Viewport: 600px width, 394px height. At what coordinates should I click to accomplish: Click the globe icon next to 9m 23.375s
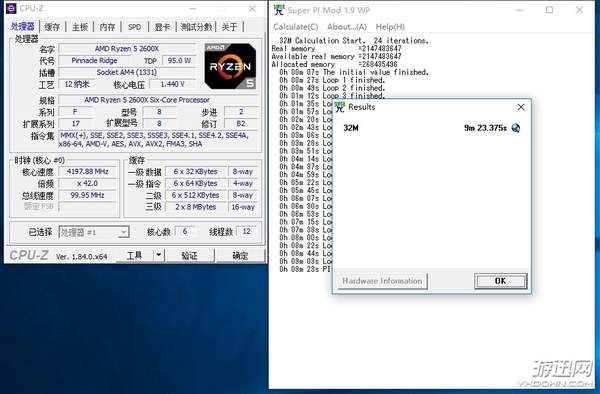pyautogui.click(x=515, y=128)
